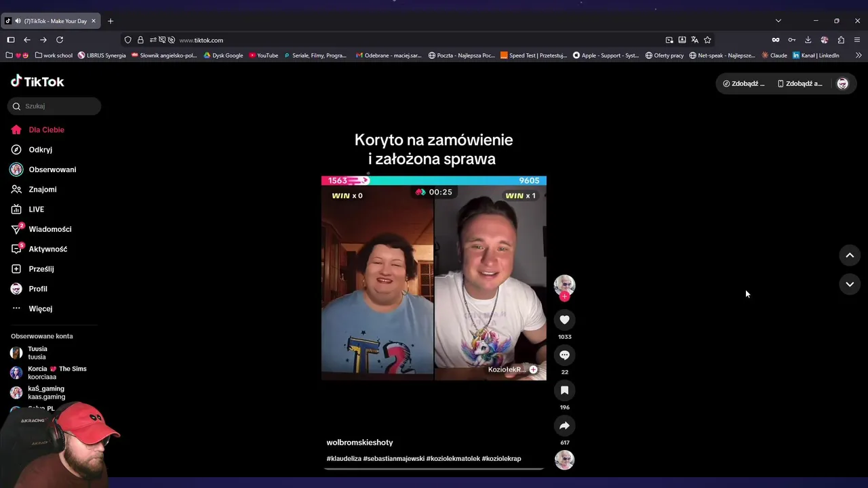Open the infinity-glasses extension icon
The height and width of the screenshot is (488, 868).
[x=775, y=40]
